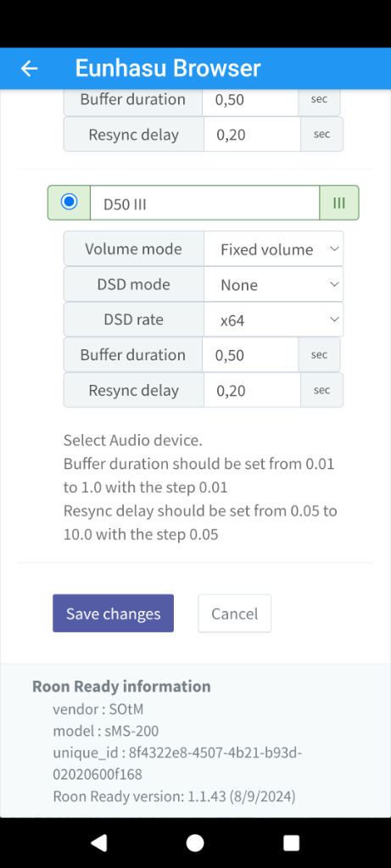Tap the back arrow in Eunhasu Browser header

[x=29, y=68]
